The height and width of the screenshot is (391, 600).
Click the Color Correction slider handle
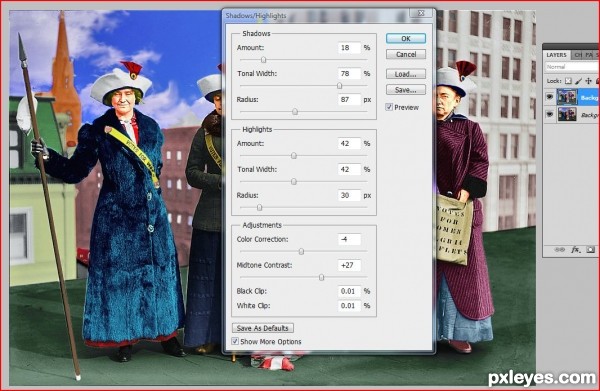(x=301, y=252)
